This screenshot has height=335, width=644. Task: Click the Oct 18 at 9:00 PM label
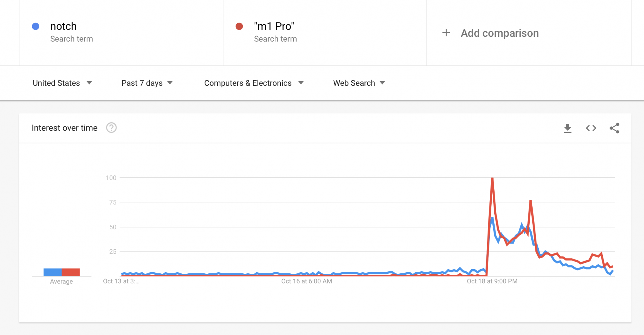[x=492, y=281]
